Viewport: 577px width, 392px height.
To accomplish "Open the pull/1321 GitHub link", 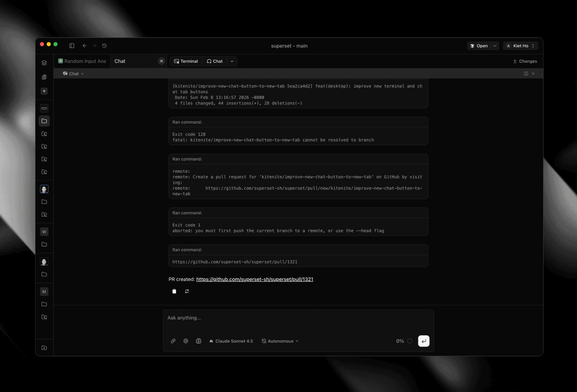I will (x=255, y=279).
